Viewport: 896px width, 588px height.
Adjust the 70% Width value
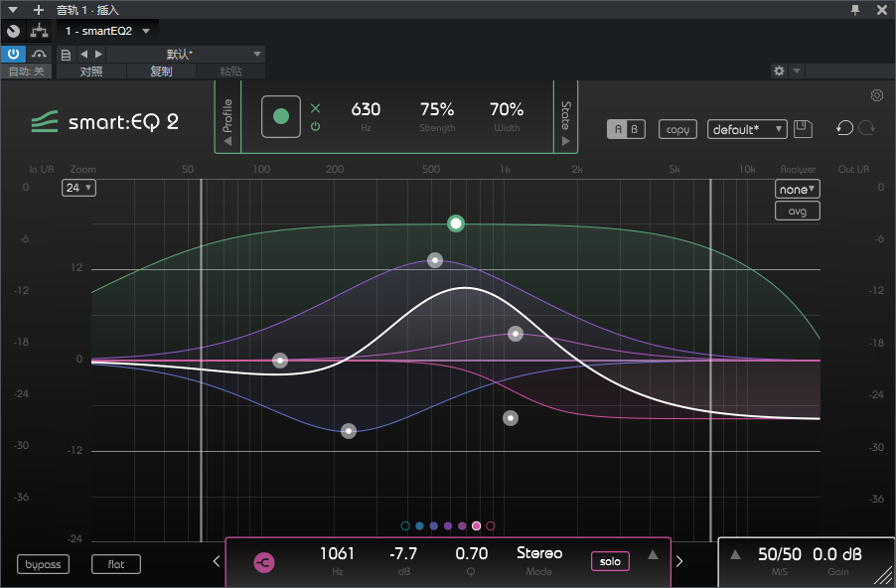coord(507,109)
